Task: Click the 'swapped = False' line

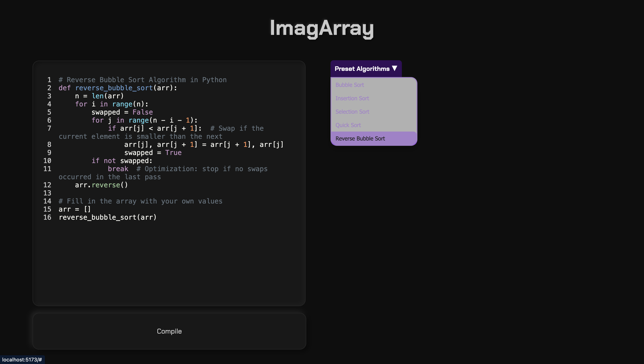Action: [122, 112]
